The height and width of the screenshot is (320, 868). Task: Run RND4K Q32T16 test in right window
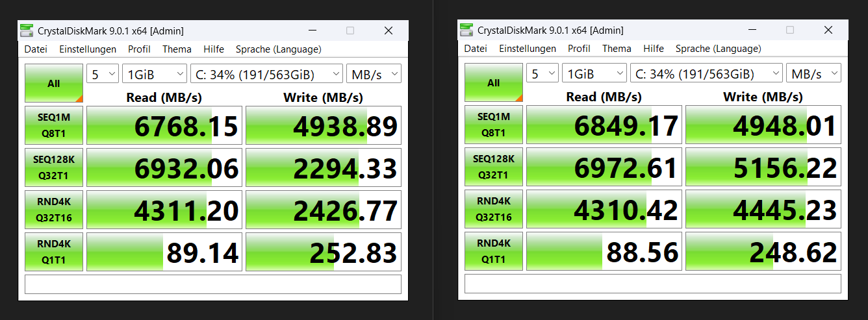point(494,209)
